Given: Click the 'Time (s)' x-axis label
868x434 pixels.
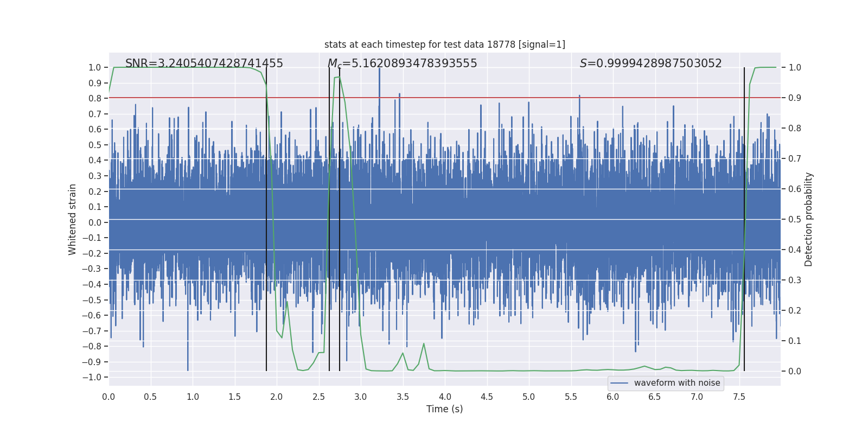Looking at the screenshot, I should pos(444,409).
